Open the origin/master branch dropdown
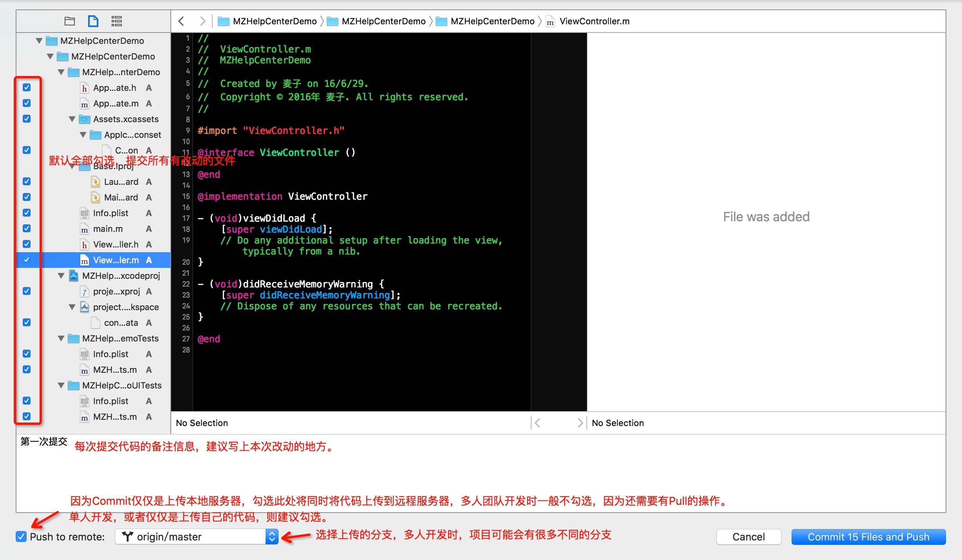 [x=197, y=537]
